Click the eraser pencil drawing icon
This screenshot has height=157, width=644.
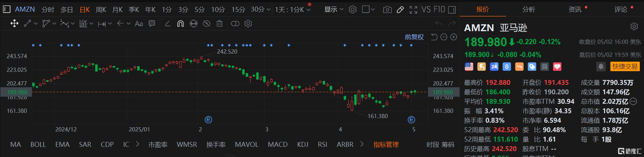(167, 24)
